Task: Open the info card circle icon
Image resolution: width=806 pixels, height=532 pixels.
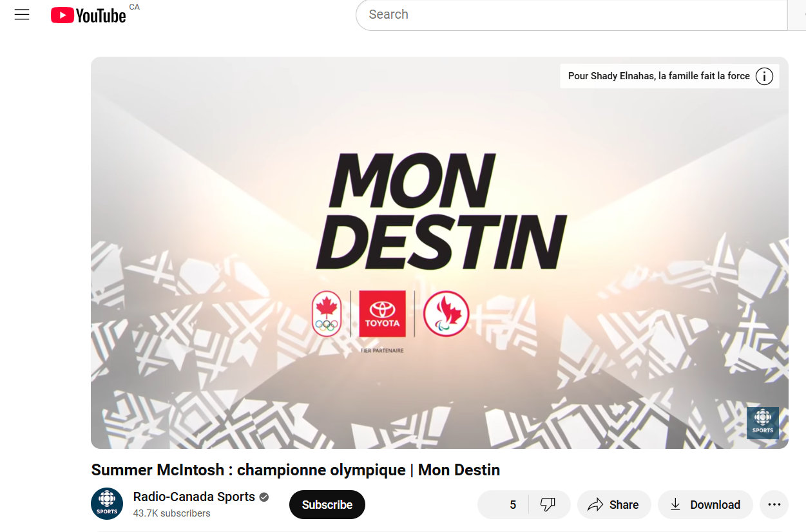Action: pyautogui.click(x=764, y=76)
